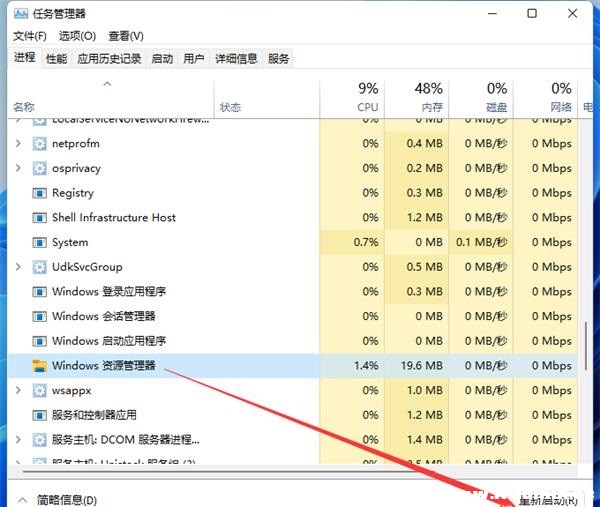Sort by the 内存 column header

point(417,98)
